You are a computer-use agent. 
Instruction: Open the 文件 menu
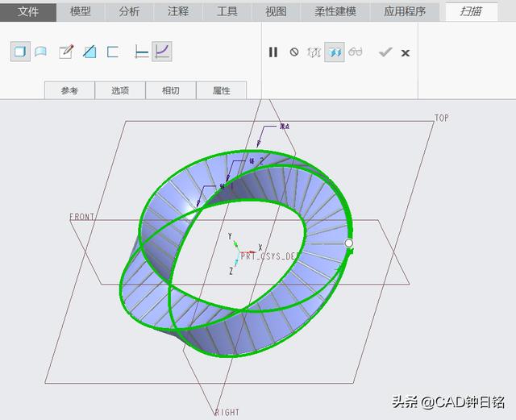click(x=28, y=11)
